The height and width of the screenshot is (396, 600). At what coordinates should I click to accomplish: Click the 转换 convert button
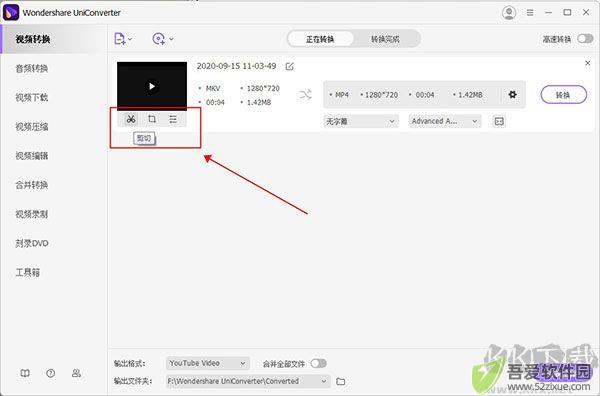coord(564,95)
